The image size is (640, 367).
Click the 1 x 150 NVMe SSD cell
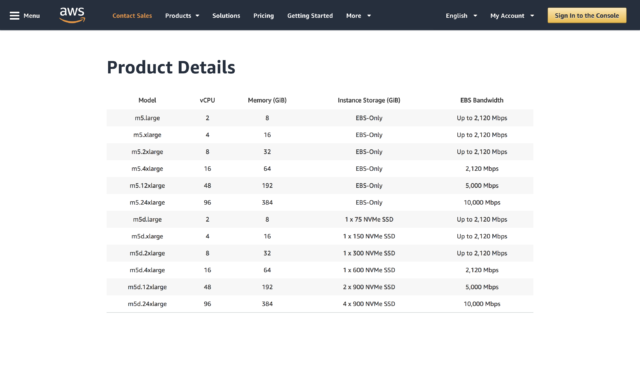369,236
